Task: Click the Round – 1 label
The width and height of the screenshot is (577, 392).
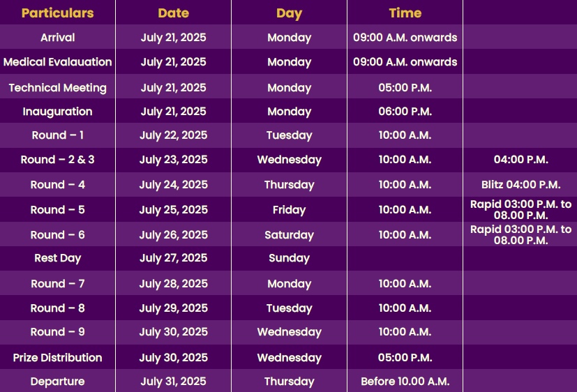Action: coord(57,135)
